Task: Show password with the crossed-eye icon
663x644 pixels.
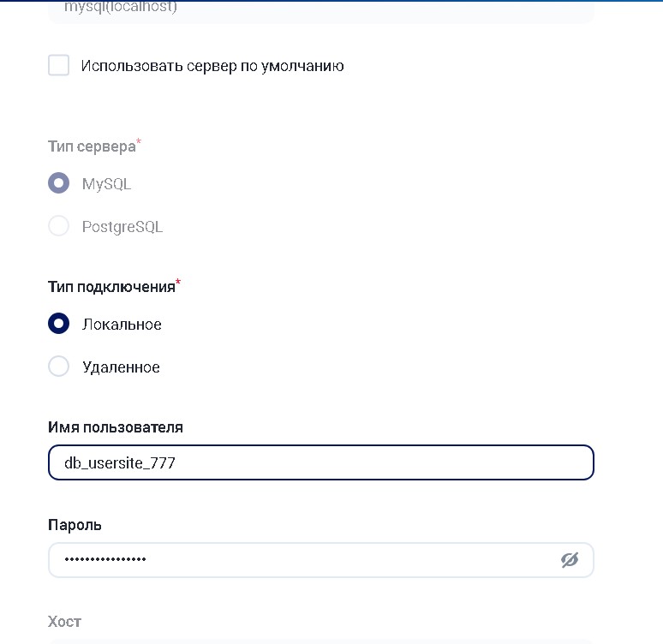Action: point(570,560)
